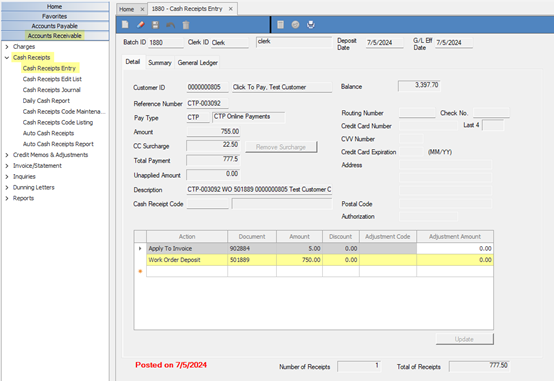The height and width of the screenshot is (381, 554).
Task: Click the Amount field showing 755.00
Action: (x=213, y=131)
